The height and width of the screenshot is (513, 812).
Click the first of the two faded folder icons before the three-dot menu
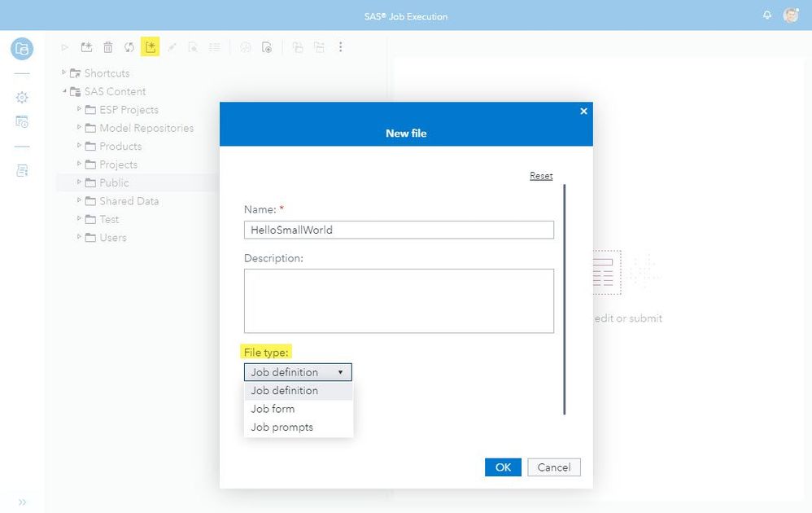point(298,47)
